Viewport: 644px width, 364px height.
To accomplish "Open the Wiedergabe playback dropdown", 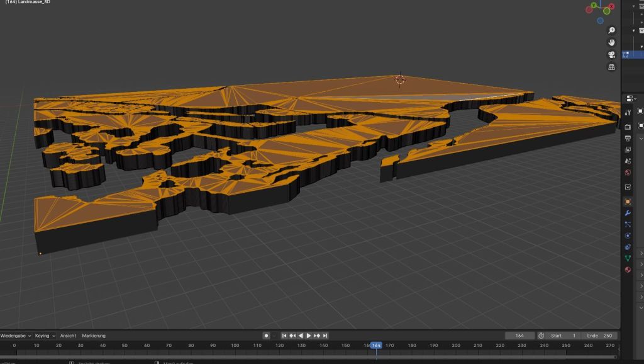I will [14, 336].
